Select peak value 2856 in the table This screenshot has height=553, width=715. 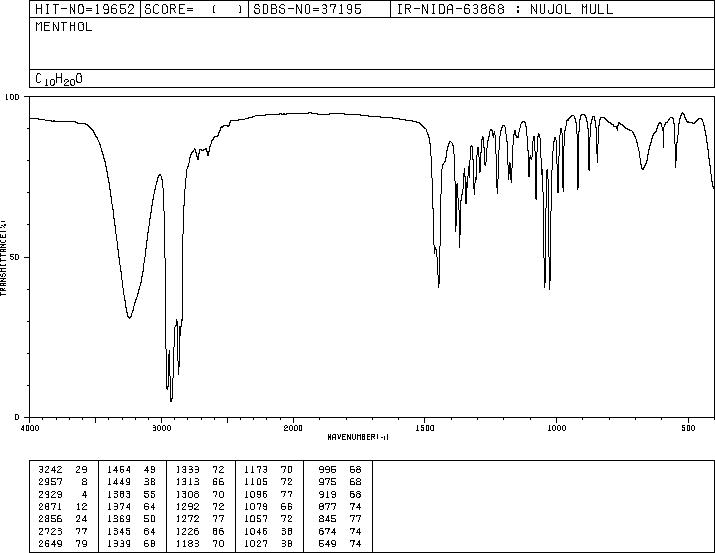(51, 519)
